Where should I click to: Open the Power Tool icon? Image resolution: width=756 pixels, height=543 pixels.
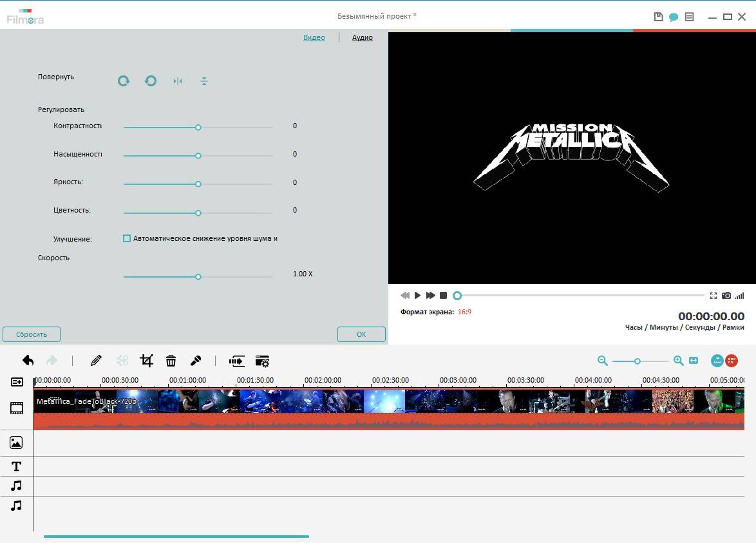(x=237, y=361)
